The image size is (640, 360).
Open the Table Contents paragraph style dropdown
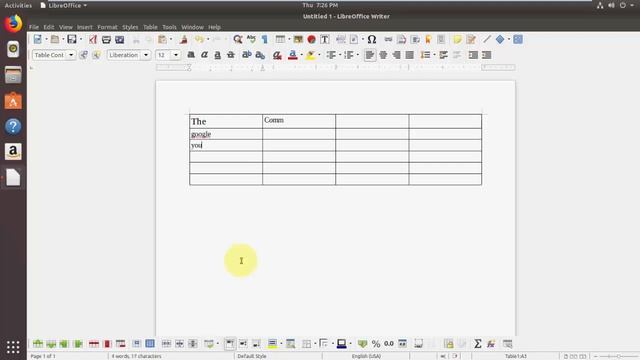pos(71,55)
